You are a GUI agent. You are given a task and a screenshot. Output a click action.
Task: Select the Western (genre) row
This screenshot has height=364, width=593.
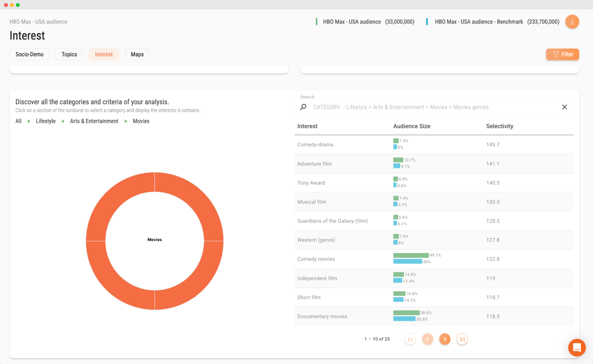pos(434,240)
